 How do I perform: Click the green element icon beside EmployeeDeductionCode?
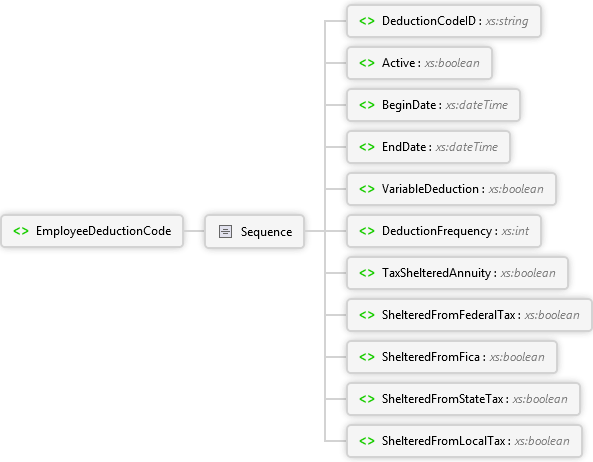[x=21, y=231]
